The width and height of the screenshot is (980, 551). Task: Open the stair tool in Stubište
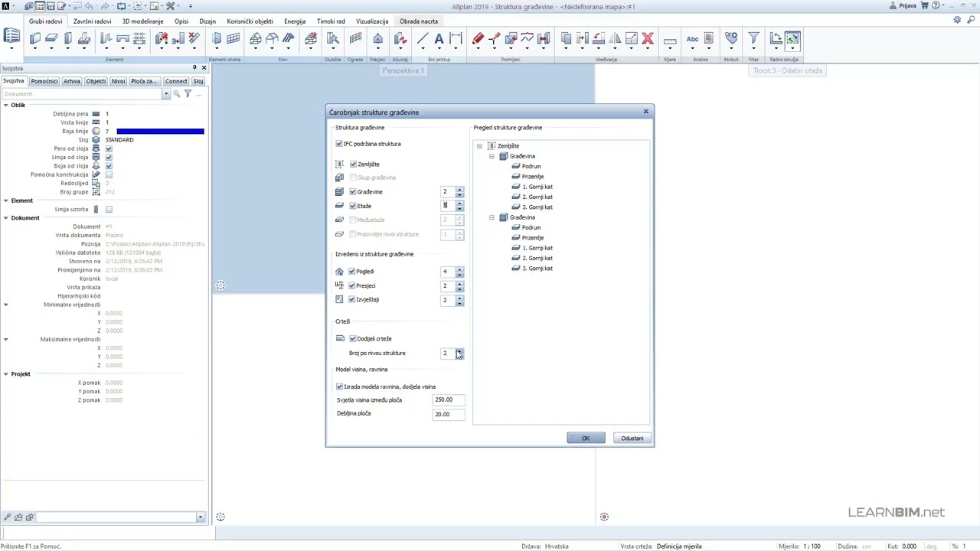click(332, 38)
